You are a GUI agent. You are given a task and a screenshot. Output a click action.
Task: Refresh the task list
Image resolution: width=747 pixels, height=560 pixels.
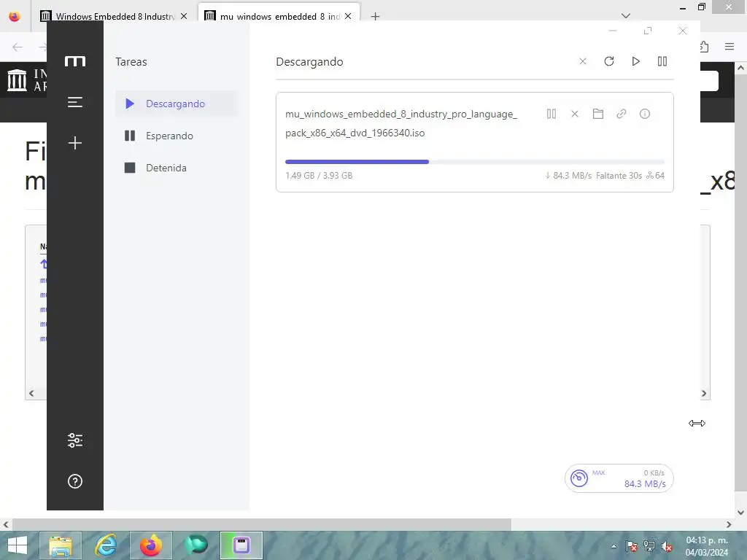click(609, 61)
